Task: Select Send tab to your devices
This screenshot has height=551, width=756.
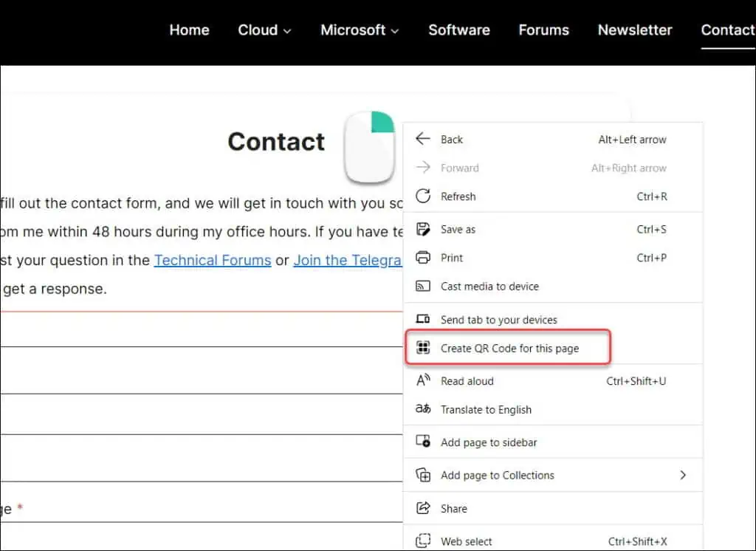Action: click(552, 319)
